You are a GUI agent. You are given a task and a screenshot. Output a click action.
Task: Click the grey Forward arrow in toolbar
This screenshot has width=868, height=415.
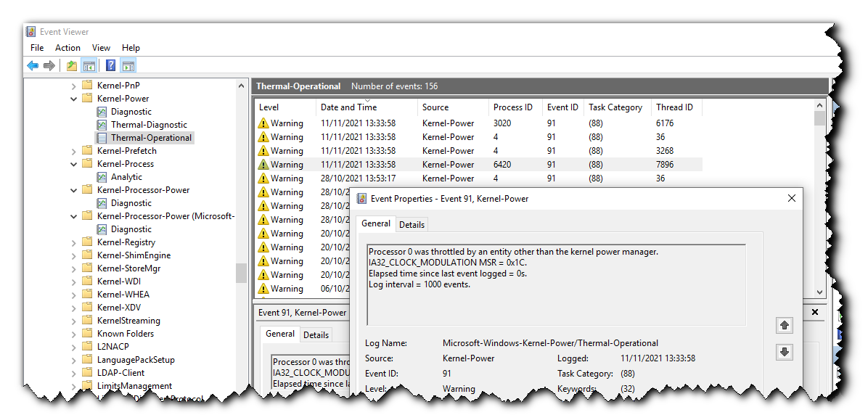[x=49, y=66]
